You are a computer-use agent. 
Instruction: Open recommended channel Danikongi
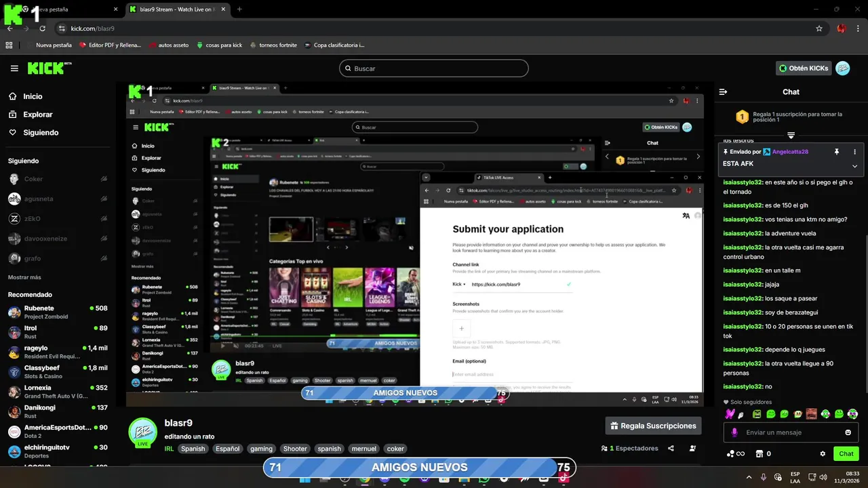(57, 411)
